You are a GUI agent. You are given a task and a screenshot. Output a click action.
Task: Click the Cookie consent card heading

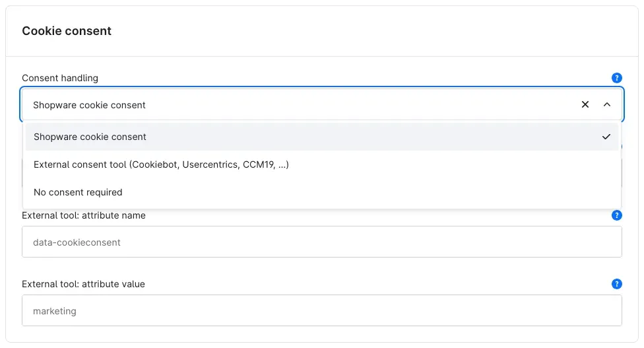tap(67, 31)
